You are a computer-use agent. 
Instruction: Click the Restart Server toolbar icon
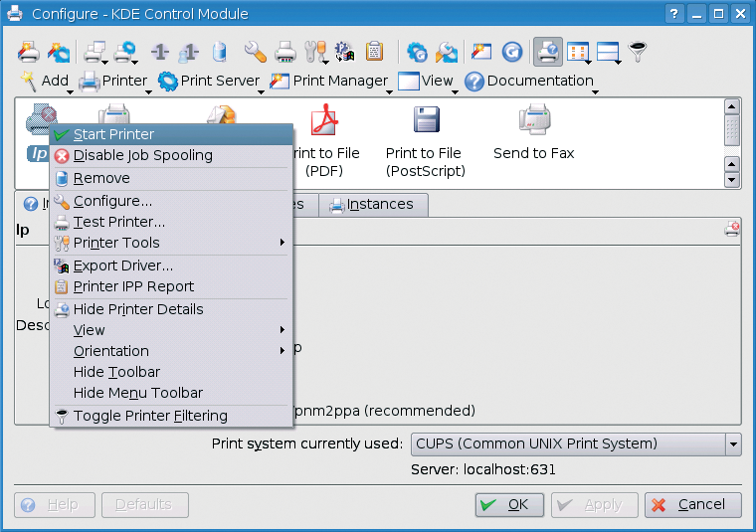pos(417,52)
